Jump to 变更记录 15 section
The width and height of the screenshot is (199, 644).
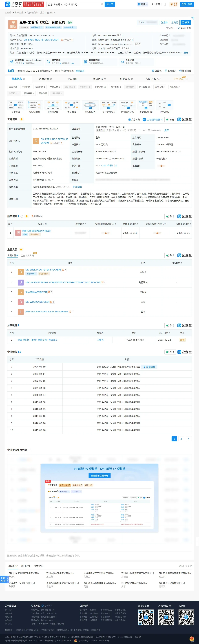(x=100, y=87)
